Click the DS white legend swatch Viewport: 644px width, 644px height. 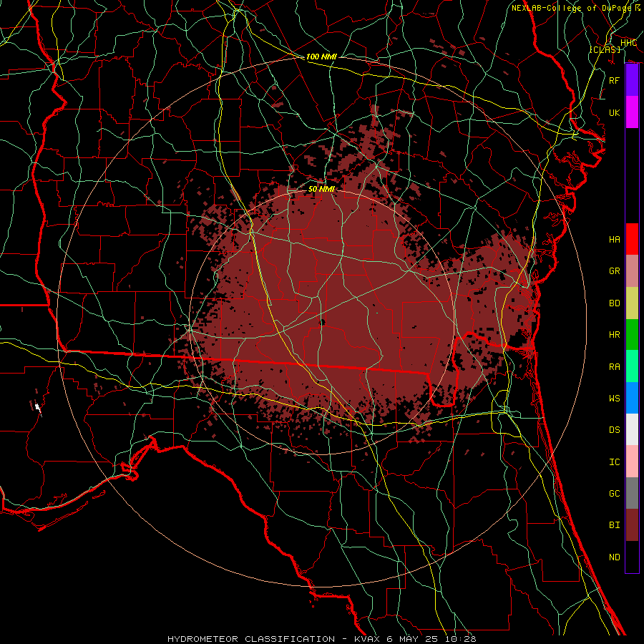(x=632, y=429)
